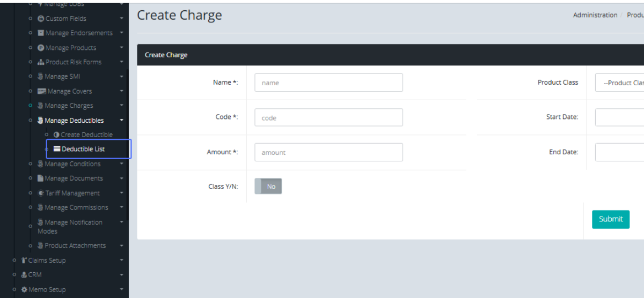Click the Manage Documents file icon

(x=40, y=178)
